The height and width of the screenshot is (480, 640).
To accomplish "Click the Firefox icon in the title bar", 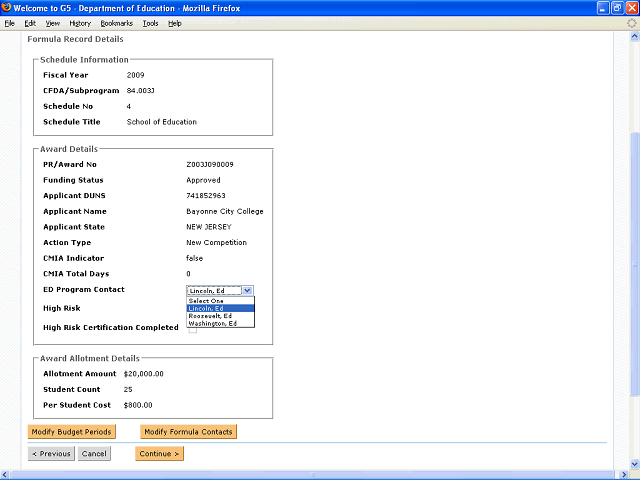I will 6,7.
